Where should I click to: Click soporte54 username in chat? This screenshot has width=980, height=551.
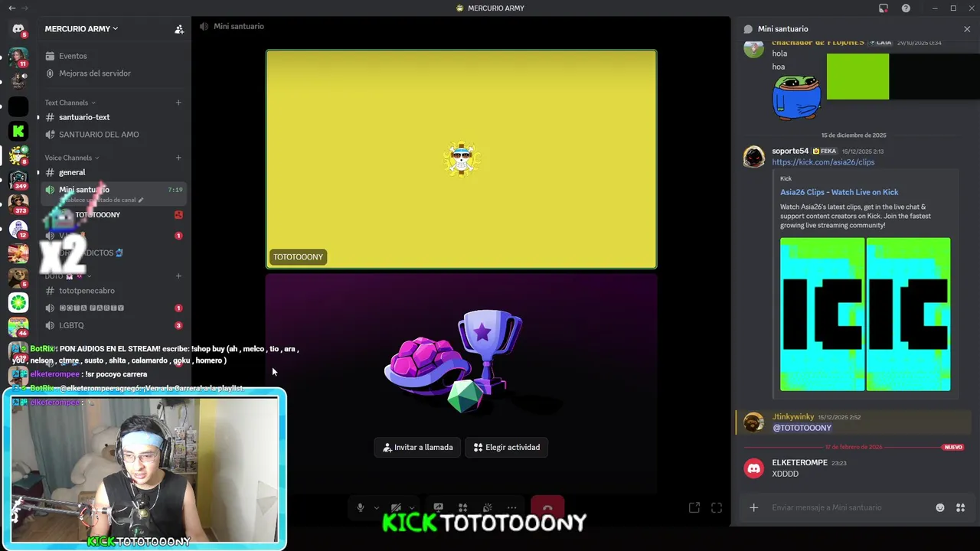coord(790,152)
